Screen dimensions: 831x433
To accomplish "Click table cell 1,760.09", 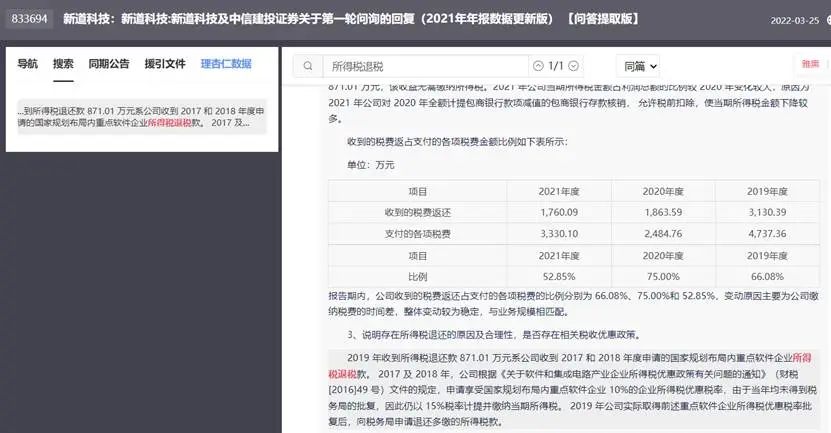I will pyautogui.click(x=559, y=213).
